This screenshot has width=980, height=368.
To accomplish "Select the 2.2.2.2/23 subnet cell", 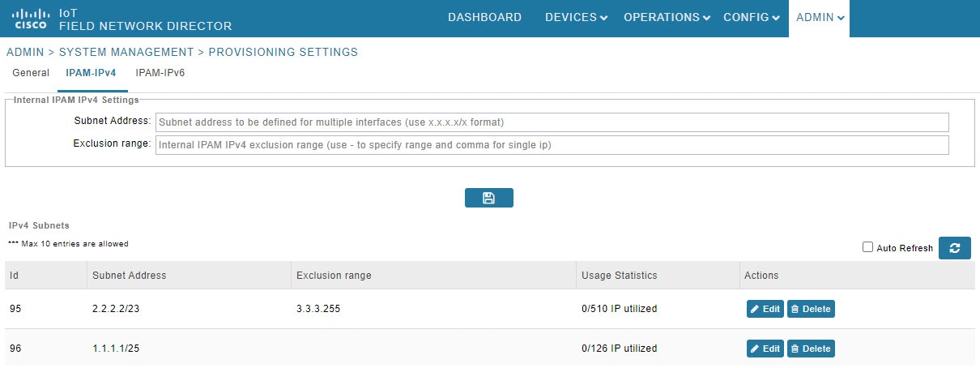I will pos(190,309).
